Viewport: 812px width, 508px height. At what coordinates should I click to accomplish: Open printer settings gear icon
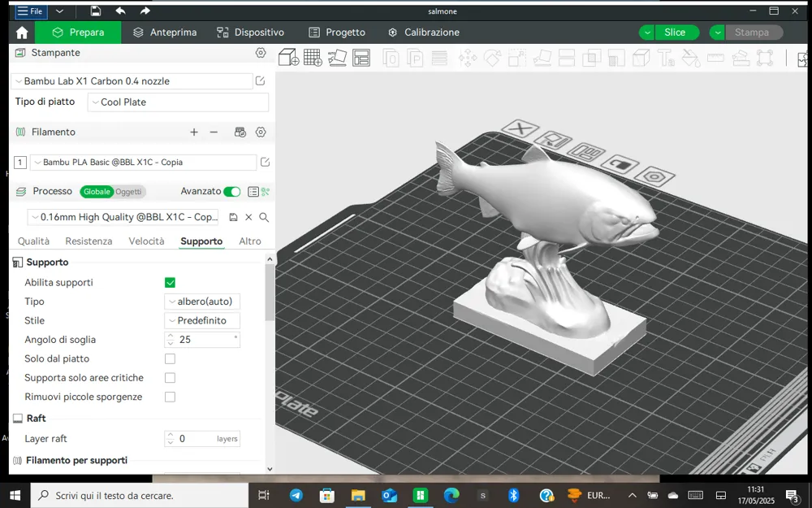(261, 53)
